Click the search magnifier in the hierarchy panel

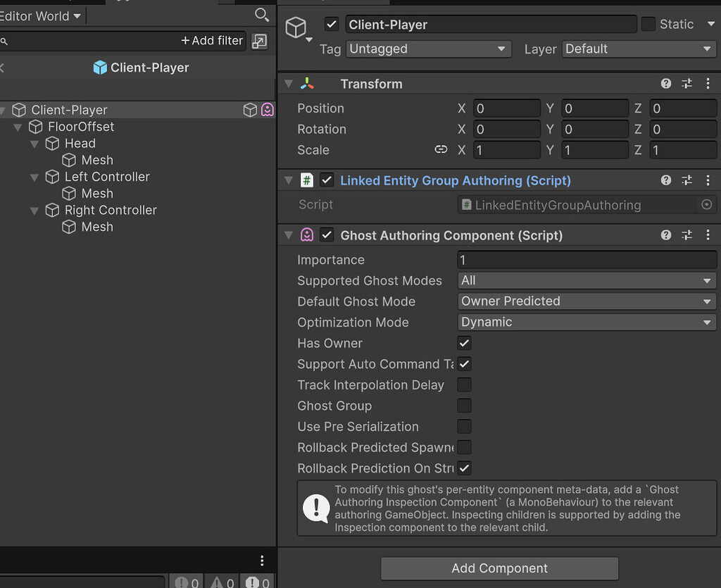click(261, 15)
